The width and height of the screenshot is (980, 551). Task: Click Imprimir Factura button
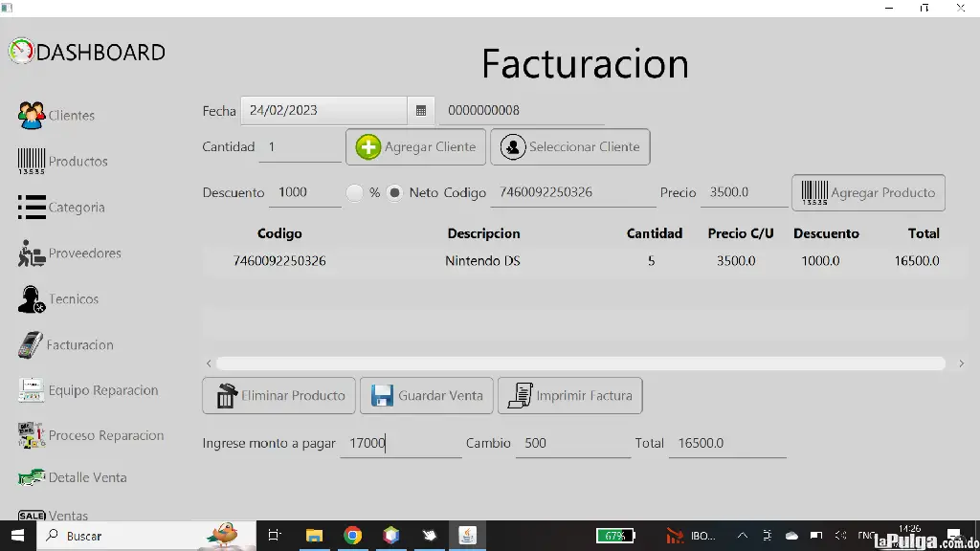coord(570,395)
